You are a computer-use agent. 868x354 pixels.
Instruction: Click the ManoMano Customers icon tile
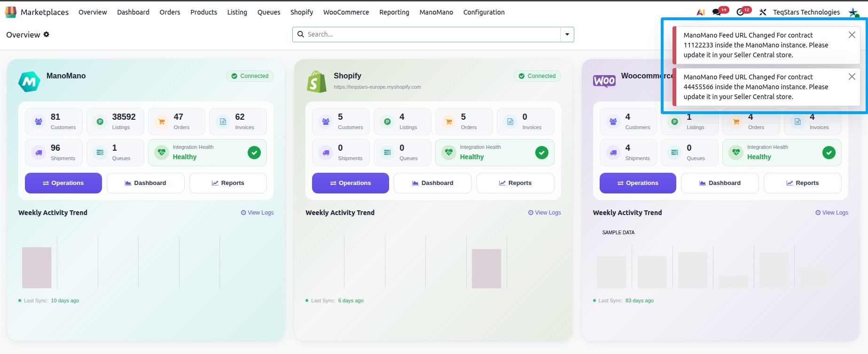point(54,122)
